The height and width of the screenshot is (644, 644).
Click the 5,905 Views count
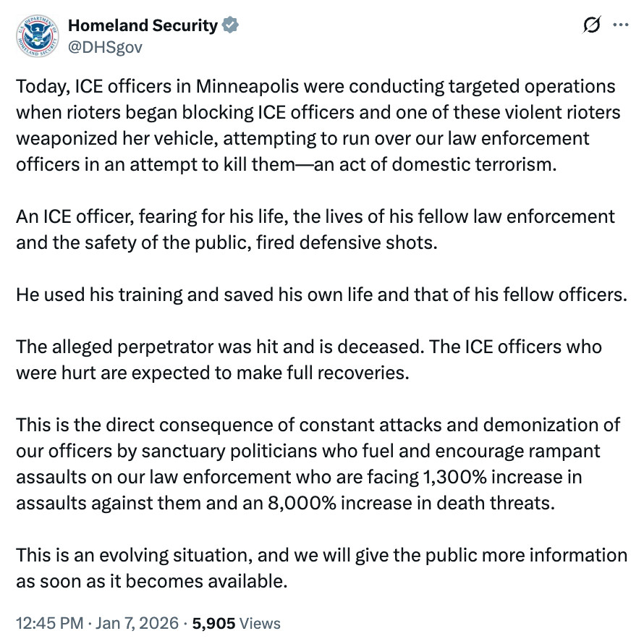click(235, 622)
